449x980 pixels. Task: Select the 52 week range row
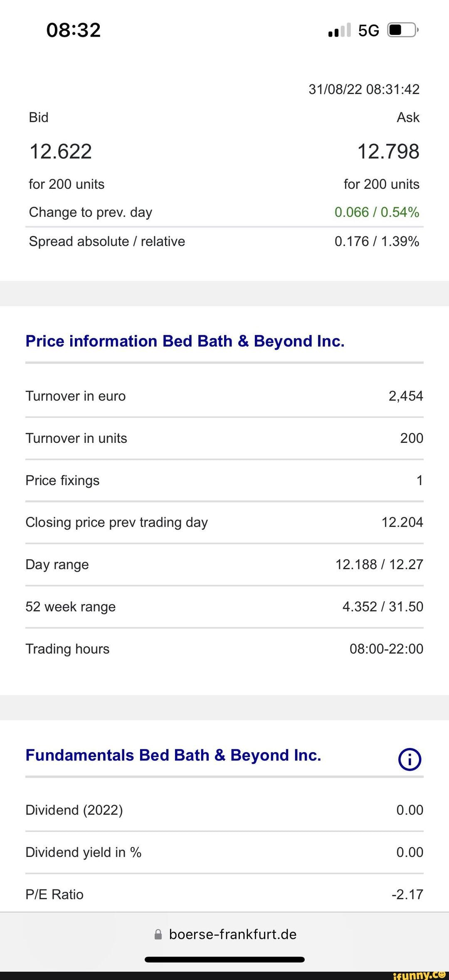point(224,607)
